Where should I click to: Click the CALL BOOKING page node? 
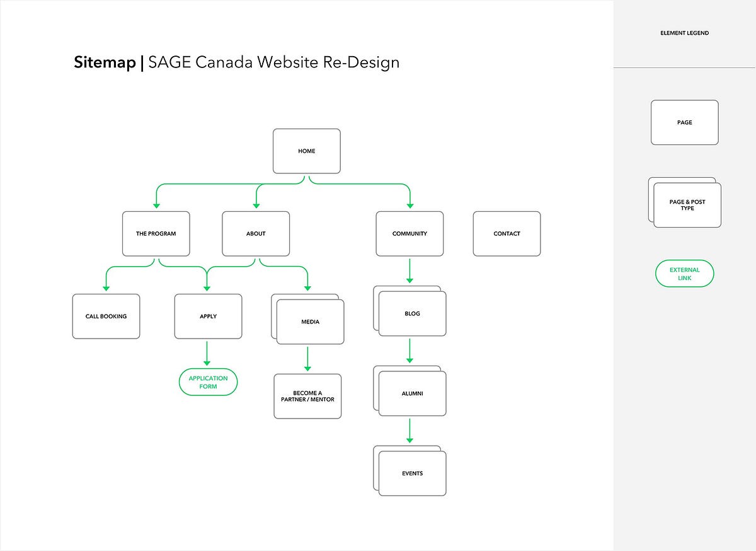[x=106, y=316]
